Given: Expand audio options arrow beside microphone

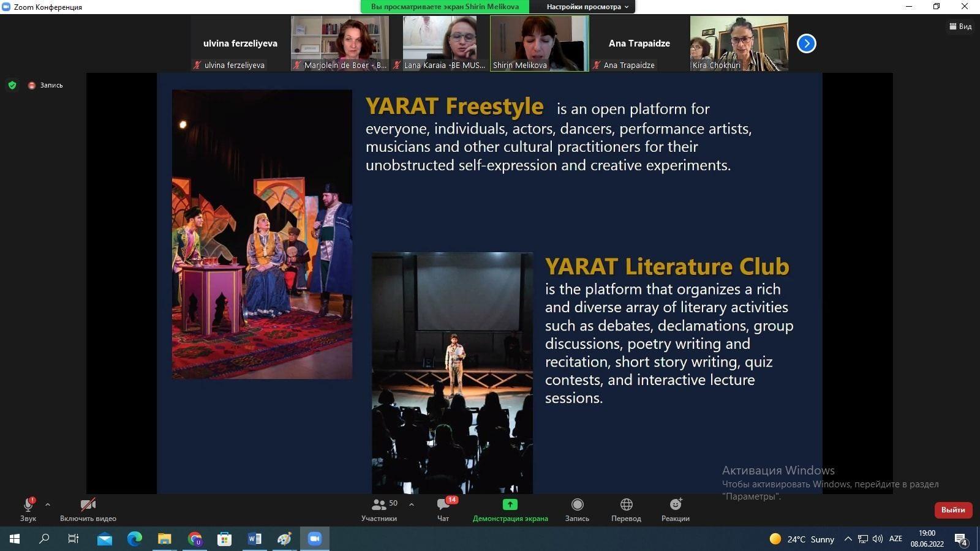Looking at the screenshot, I should pos(48,504).
